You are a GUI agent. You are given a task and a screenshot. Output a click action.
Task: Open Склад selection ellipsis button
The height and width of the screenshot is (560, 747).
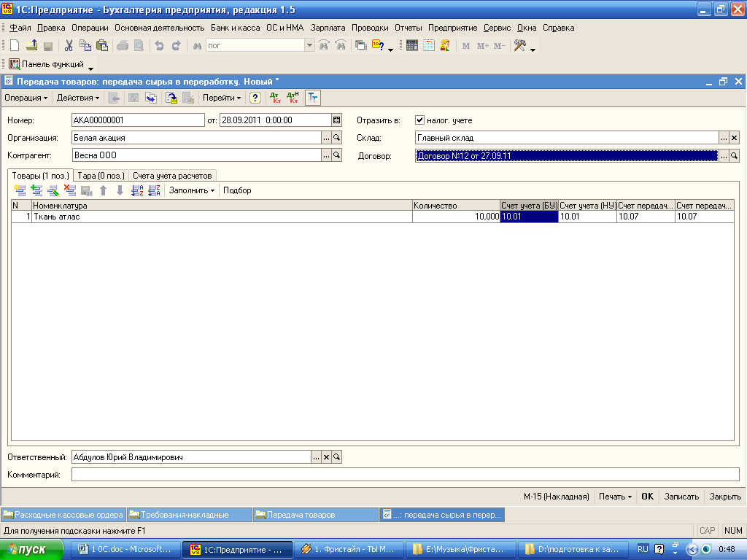(724, 138)
